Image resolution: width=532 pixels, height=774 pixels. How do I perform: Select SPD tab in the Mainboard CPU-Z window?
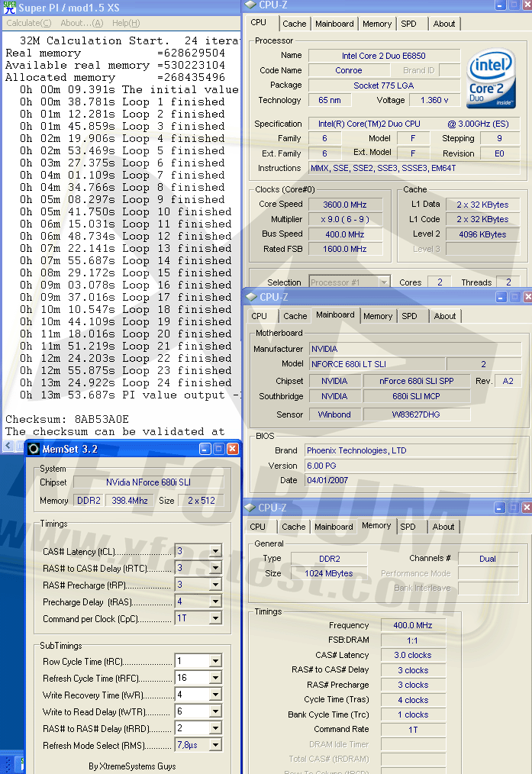(409, 316)
